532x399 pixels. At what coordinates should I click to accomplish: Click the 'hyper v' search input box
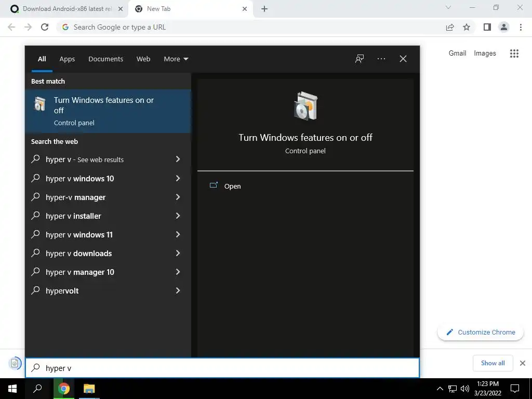pyautogui.click(x=222, y=368)
